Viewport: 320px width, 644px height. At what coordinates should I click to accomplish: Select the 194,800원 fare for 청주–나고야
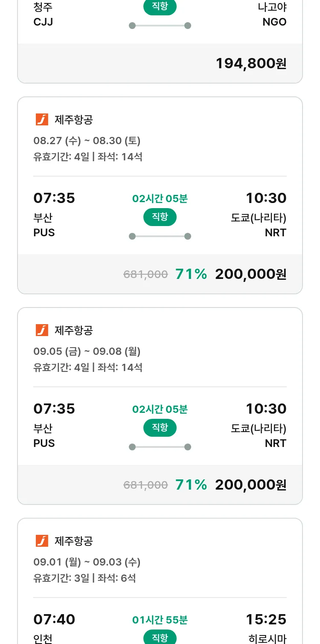pyautogui.click(x=251, y=64)
